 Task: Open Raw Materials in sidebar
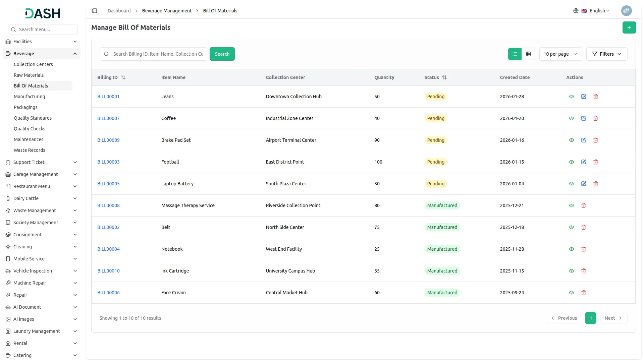click(29, 75)
